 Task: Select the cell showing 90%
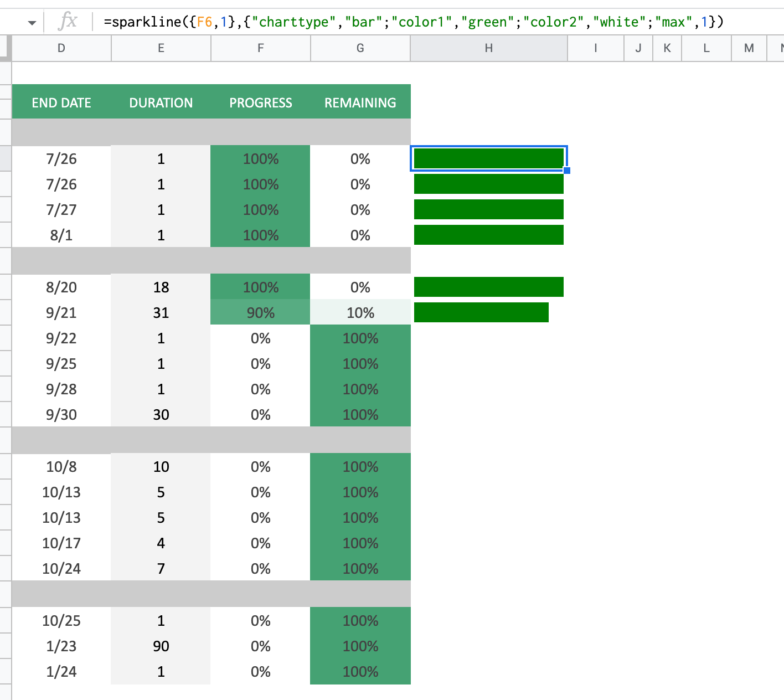pyautogui.click(x=260, y=312)
